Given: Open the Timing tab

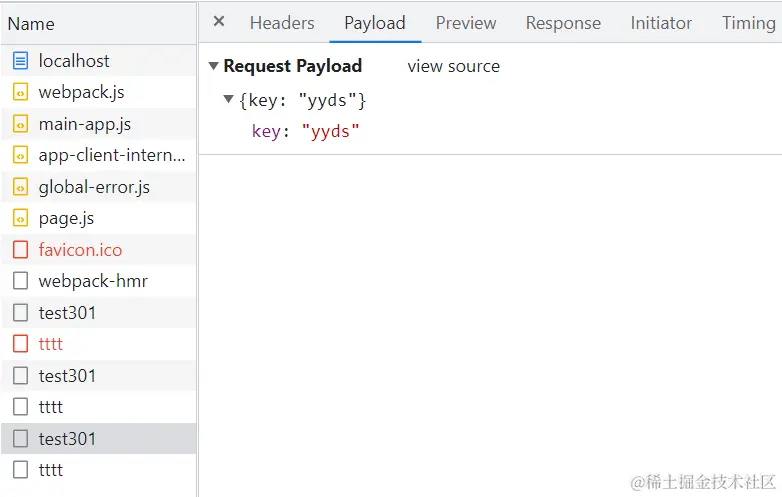Looking at the screenshot, I should click(748, 23).
